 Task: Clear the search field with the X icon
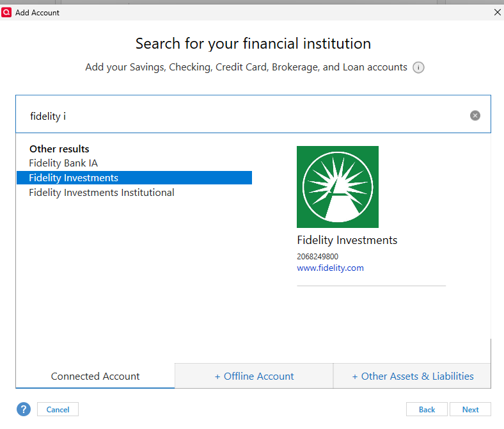pyautogui.click(x=475, y=115)
